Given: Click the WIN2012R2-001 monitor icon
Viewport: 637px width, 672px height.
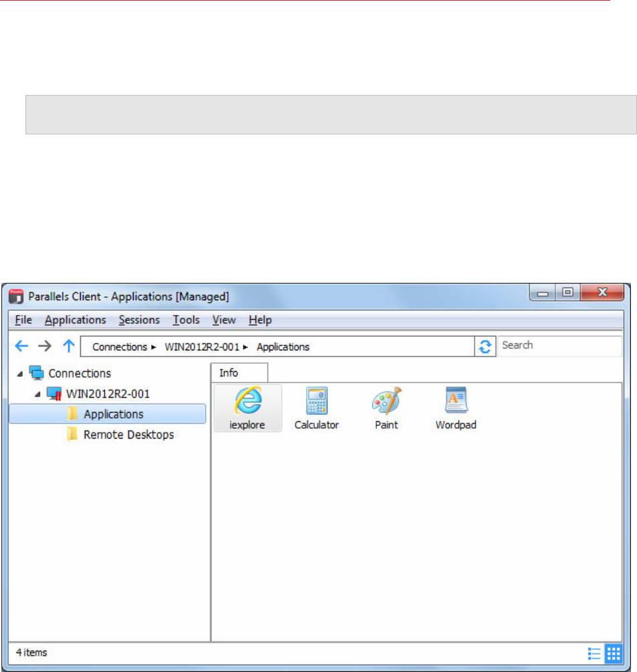Looking at the screenshot, I should pos(54,393).
